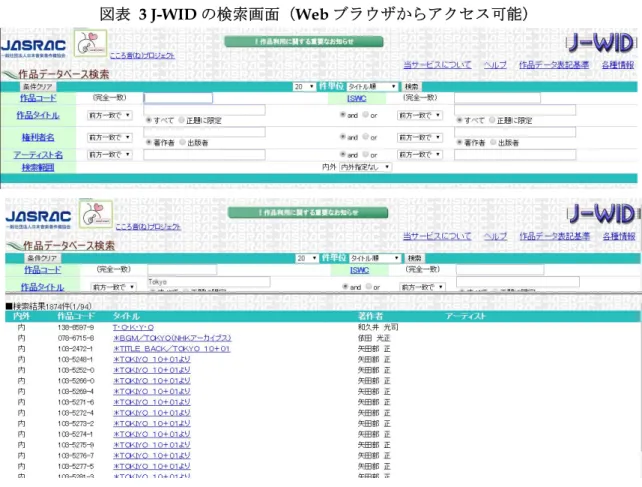Click the '条件クリア' button on blank search form
The image size is (642, 487).
coord(38,86)
